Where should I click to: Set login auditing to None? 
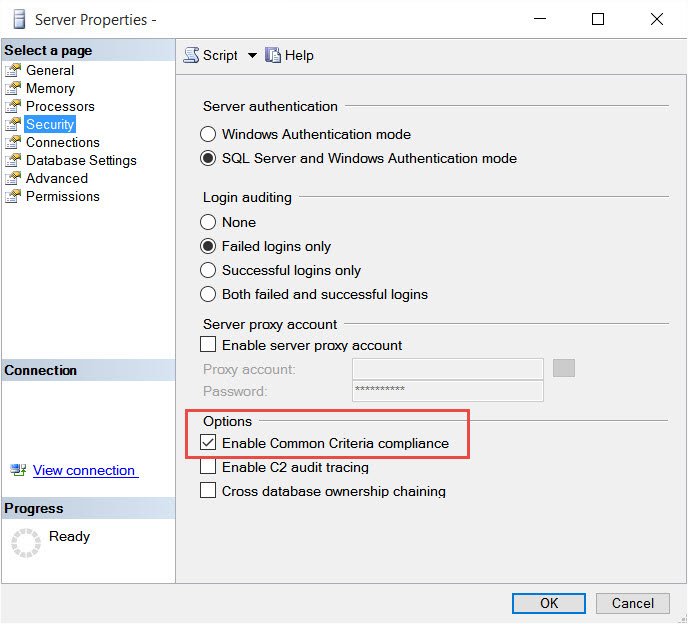coord(208,222)
